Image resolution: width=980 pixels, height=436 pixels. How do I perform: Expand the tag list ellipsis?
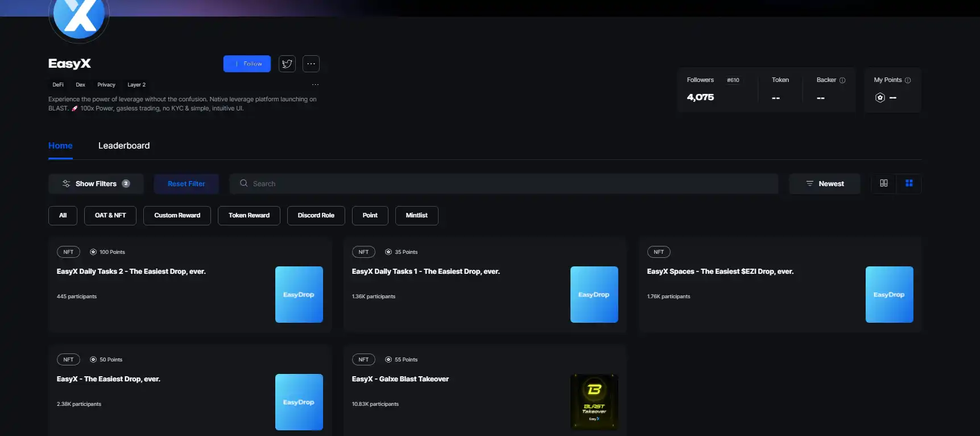(315, 85)
